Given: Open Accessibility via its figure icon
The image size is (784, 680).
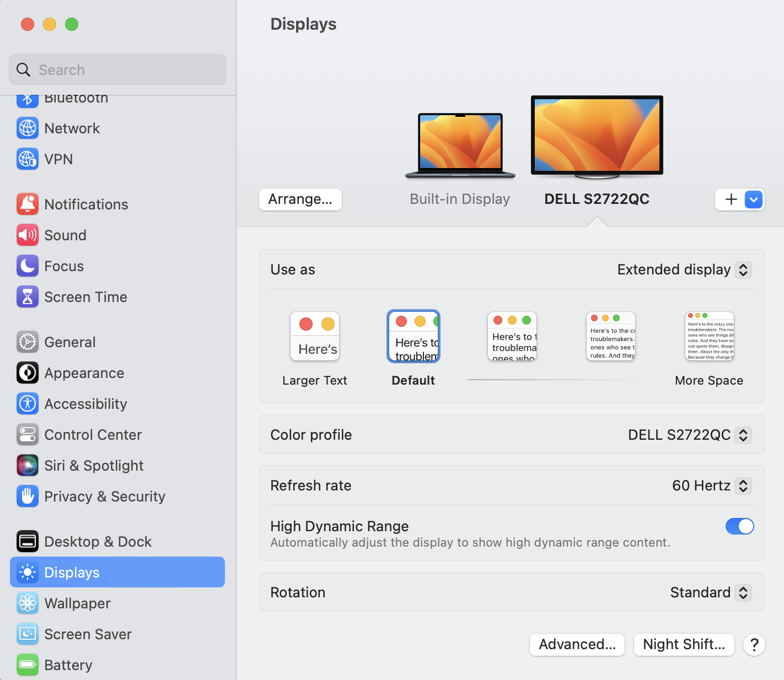Looking at the screenshot, I should click(28, 403).
